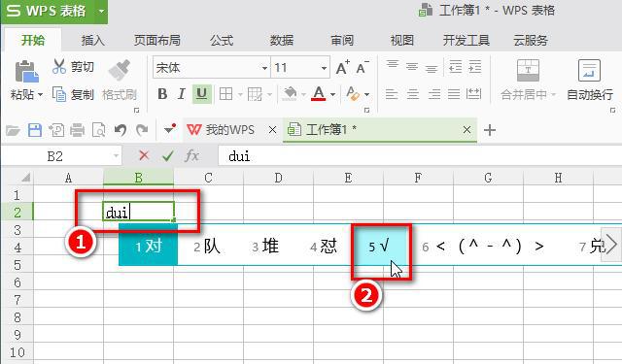Screen dimensions: 622x364
Task: Save the workbook with floppy icon
Action: point(35,130)
